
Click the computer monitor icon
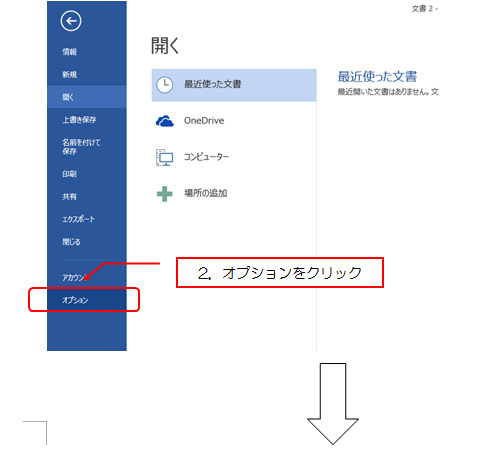(x=165, y=157)
